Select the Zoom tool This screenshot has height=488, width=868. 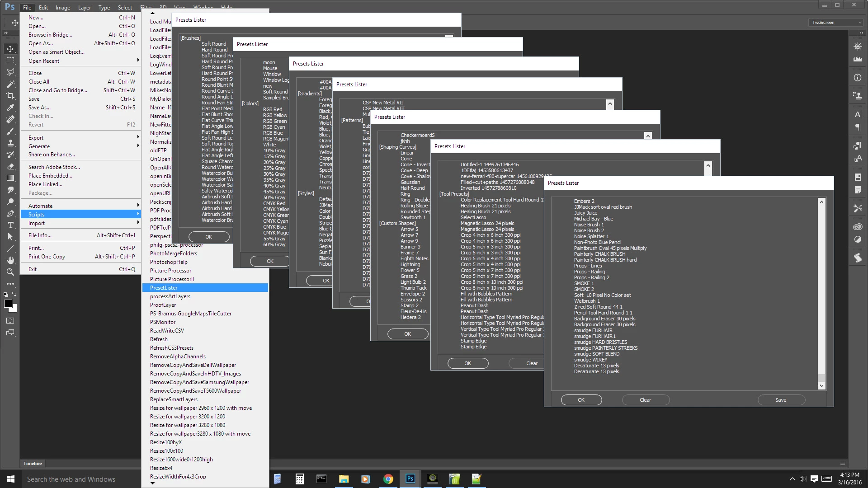(x=10, y=272)
